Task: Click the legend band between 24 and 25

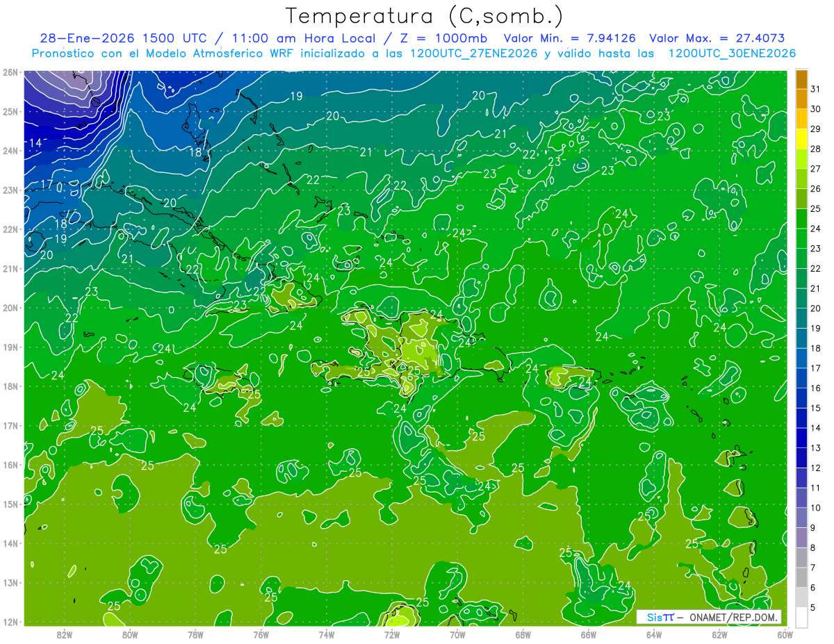Action: 801,219
